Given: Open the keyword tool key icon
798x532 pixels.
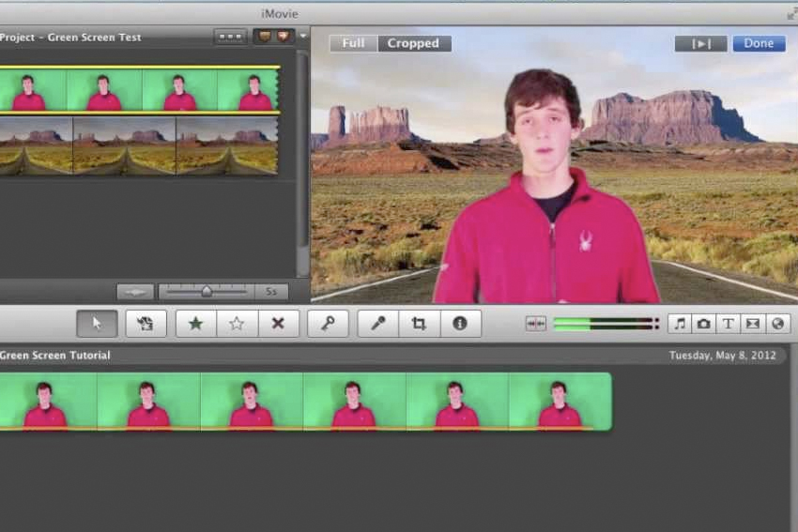Looking at the screenshot, I should point(328,324).
